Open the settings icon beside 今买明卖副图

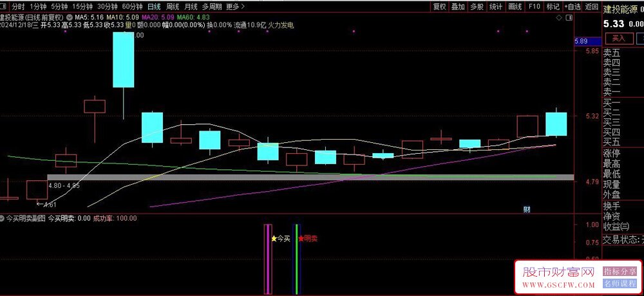(3, 218)
